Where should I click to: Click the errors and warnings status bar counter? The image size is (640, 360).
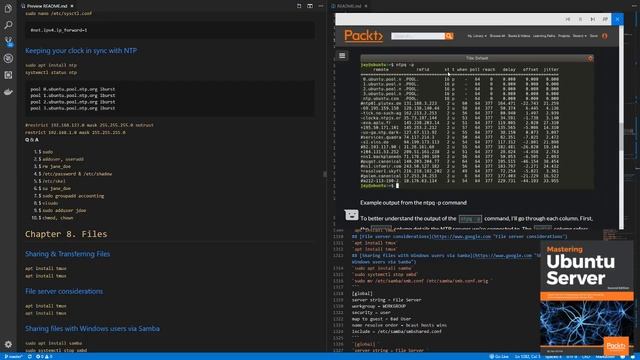point(44,357)
